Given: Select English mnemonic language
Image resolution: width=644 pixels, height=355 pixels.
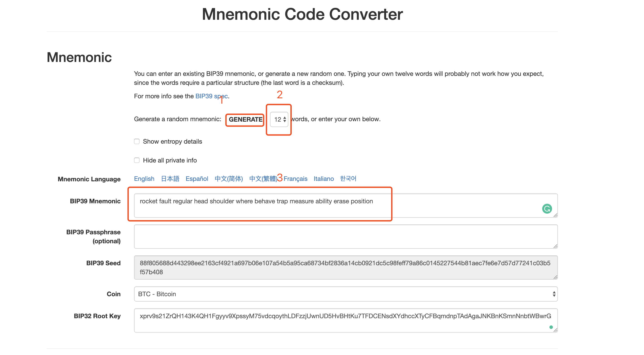Looking at the screenshot, I should [x=144, y=179].
